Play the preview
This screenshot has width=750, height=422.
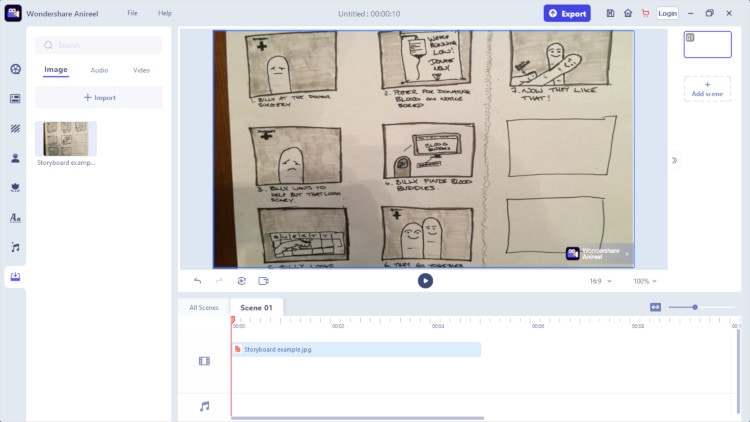(x=425, y=281)
